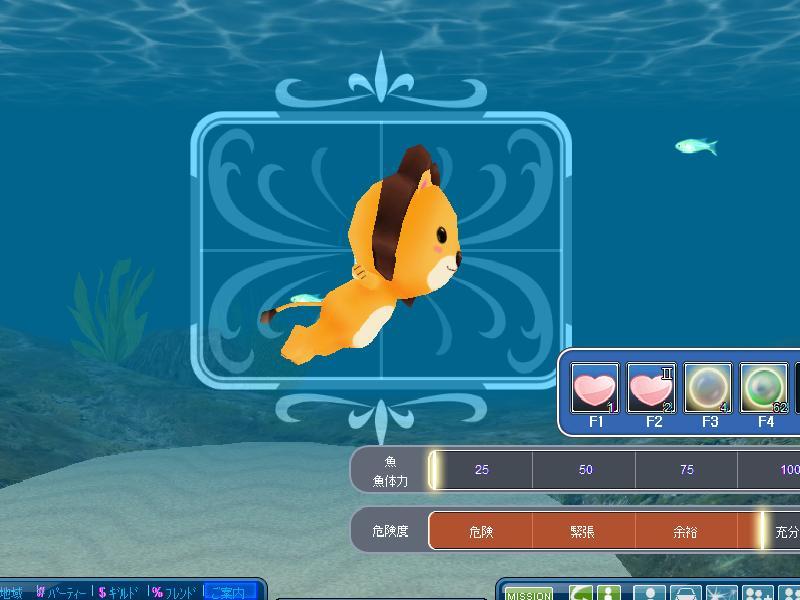The height and width of the screenshot is (600, 800).
Task: Click the fish stamina gauge at 50
Action: pyautogui.click(x=585, y=470)
